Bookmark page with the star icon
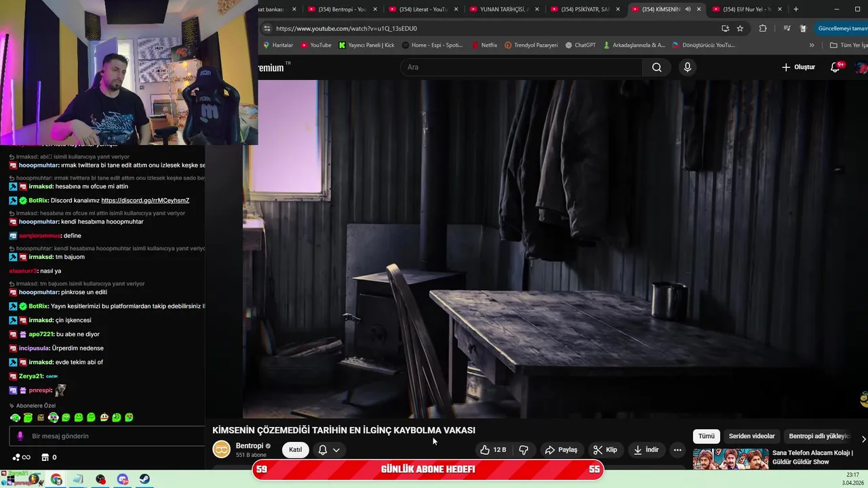The height and width of the screenshot is (488, 868). tap(740, 28)
